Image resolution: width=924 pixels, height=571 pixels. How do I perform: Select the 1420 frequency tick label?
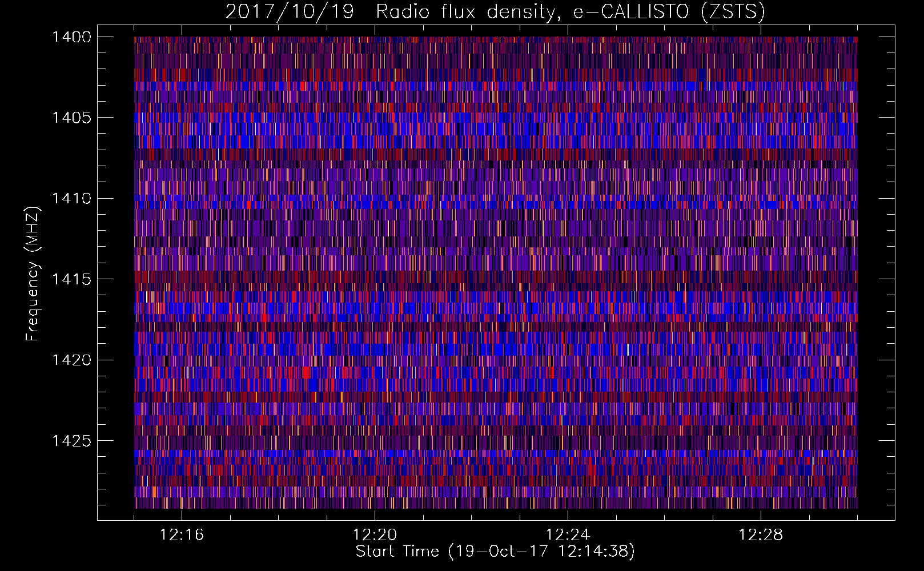71,360
